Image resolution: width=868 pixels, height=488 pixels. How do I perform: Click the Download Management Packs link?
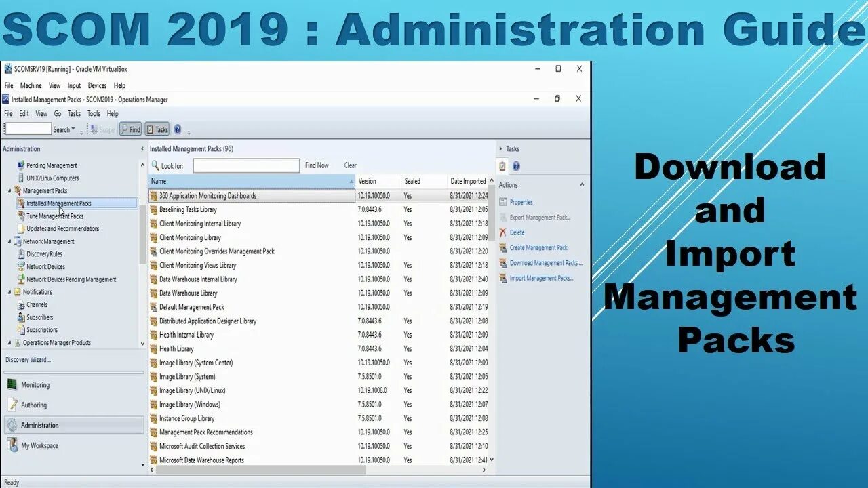click(546, 263)
